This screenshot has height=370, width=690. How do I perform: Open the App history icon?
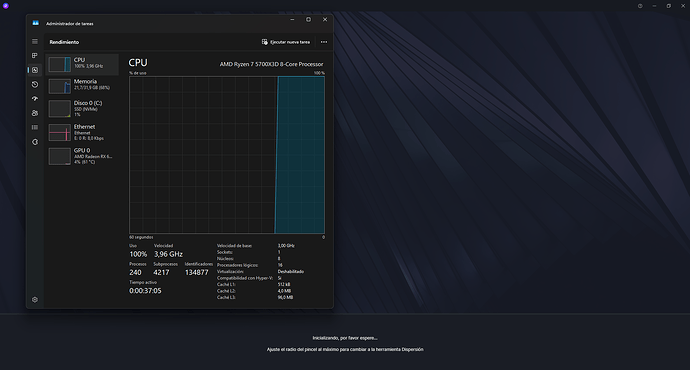click(35, 84)
